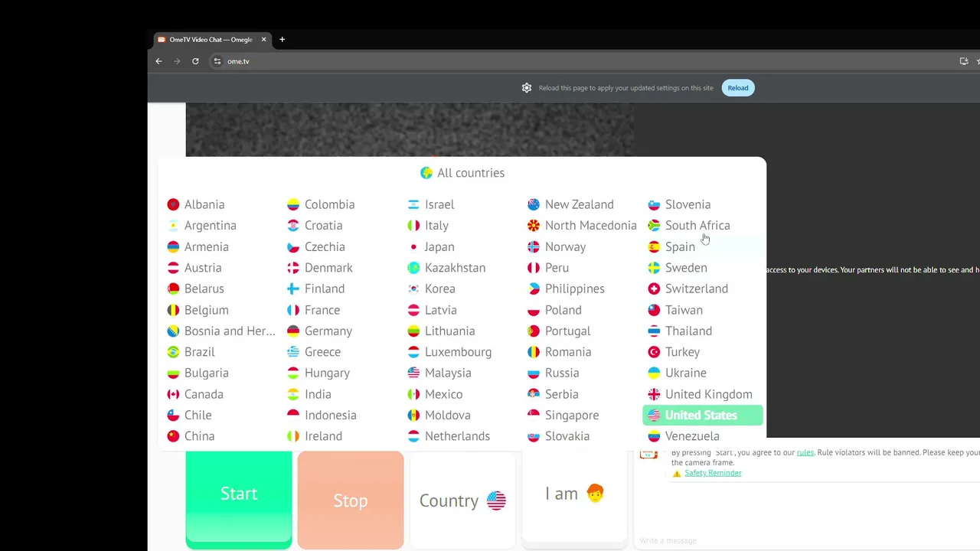980x551 pixels.
Task: Open the rules link
Action: tap(805, 452)
